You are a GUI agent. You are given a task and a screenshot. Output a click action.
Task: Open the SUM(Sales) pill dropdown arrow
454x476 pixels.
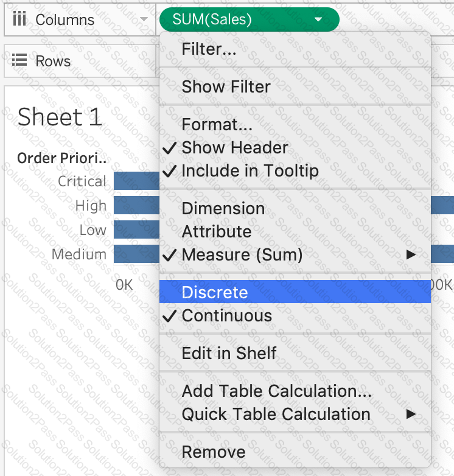[318, 19]
